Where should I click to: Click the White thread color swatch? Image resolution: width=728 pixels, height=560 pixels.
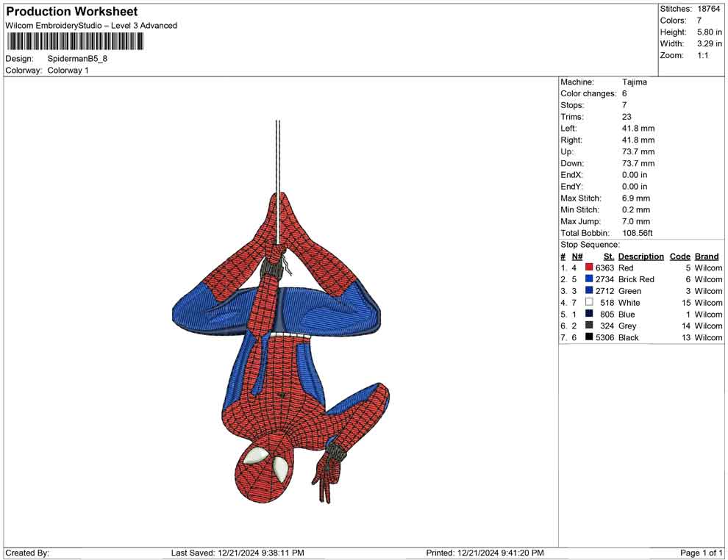coord(589,302)
